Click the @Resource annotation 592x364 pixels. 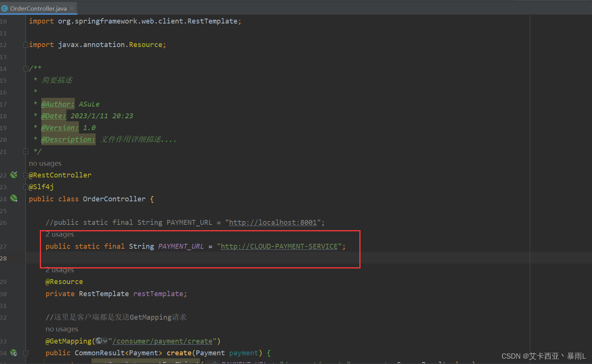point(64,282)
